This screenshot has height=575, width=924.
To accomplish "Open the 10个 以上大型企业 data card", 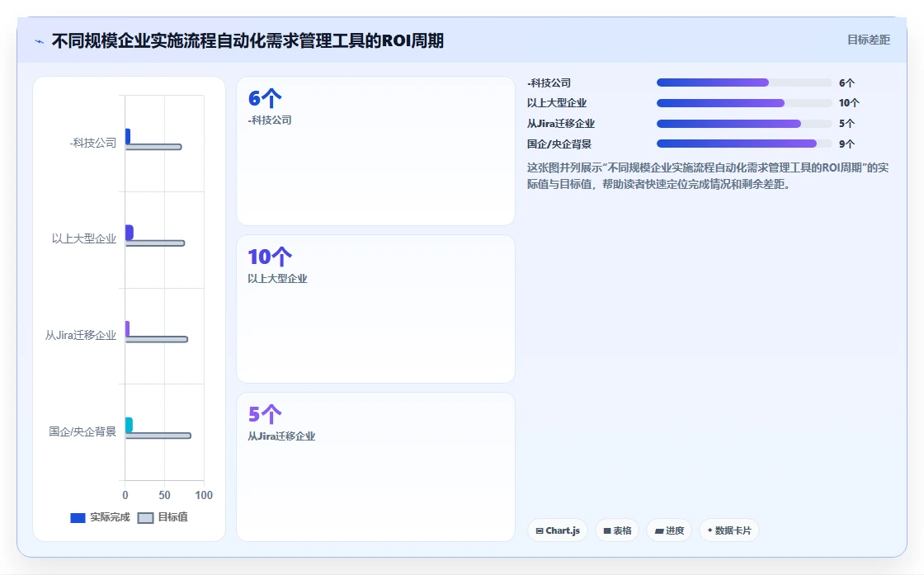I will click(x=375, y=309).
